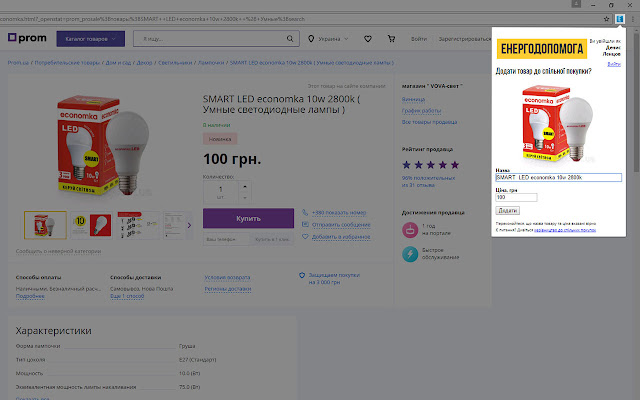Click the Назва field in popup
The image size is (640, 400).
(558, 178)
